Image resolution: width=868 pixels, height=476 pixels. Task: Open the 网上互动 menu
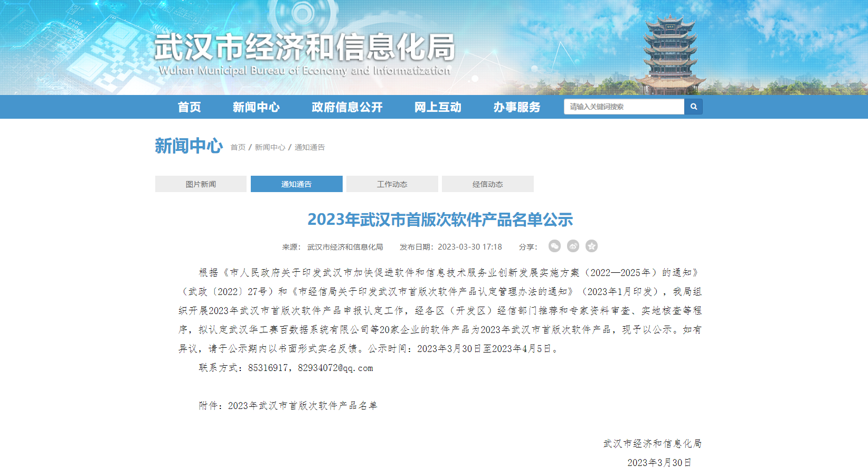click(x=438, y=107)
